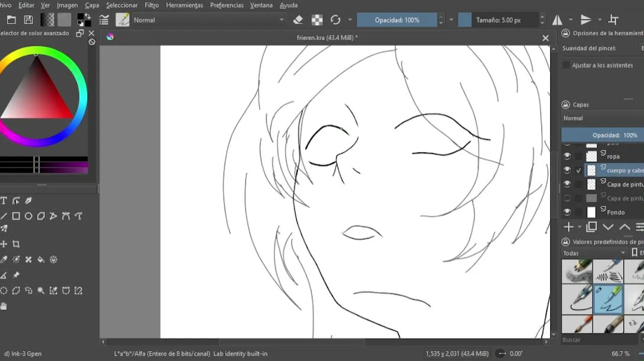Open layer blending mode Normal dropdown
Viewport: 644px width, 361px height.
point(602,118)
